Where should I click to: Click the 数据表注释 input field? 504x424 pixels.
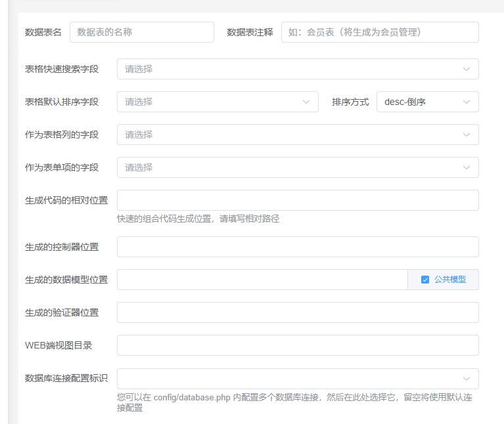click(x=380, y=32)
